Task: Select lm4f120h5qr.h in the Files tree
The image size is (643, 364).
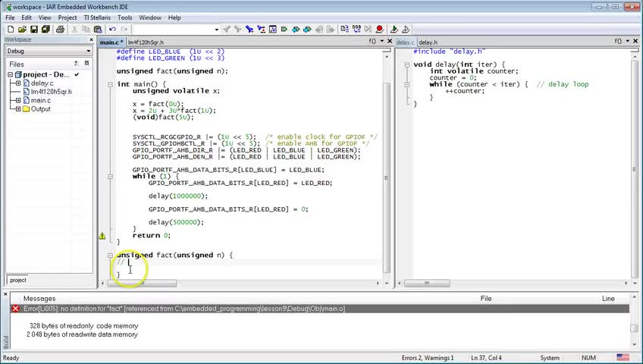Action: [x=52, y=92]
